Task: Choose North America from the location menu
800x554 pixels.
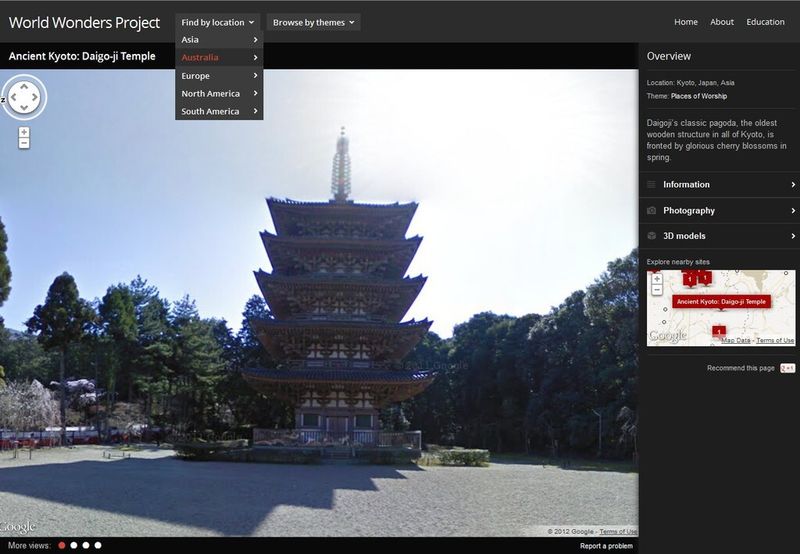Action: coord(219,93)
